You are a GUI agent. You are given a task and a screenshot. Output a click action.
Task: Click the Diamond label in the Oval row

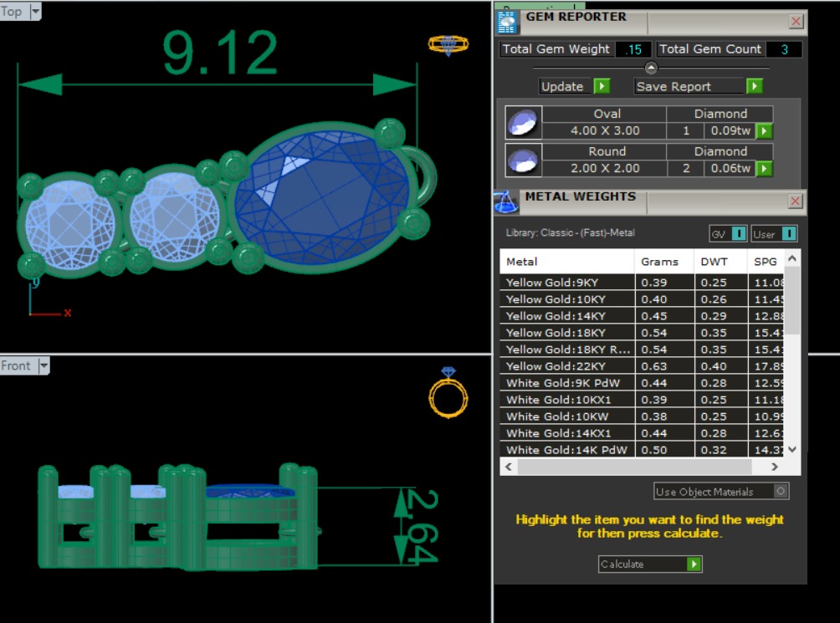[720, 114]
